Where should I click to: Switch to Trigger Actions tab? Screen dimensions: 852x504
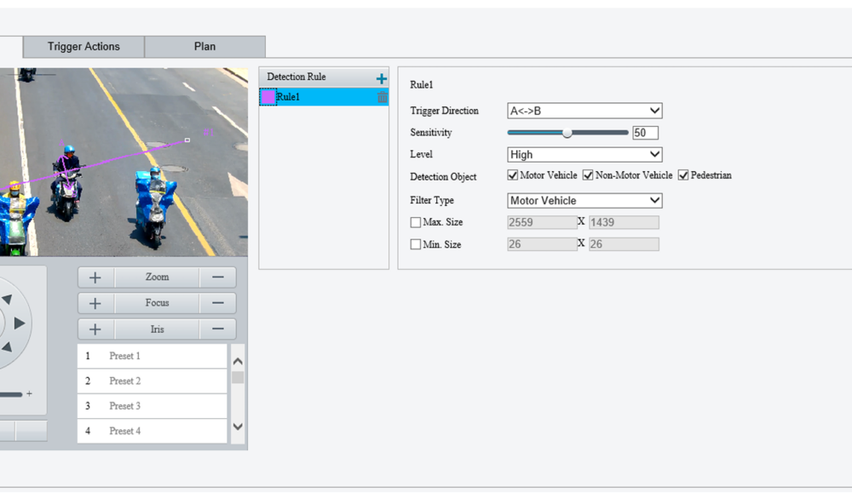point(83,47)
